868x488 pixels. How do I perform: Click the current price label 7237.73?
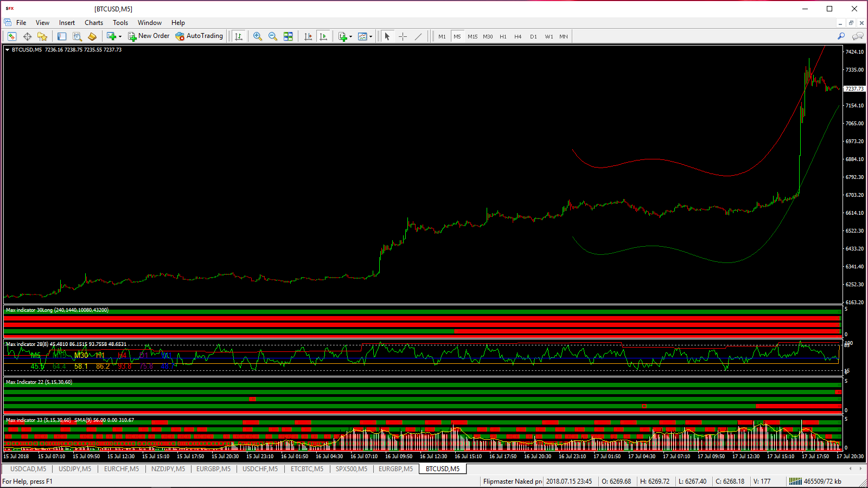coord(854,88)
